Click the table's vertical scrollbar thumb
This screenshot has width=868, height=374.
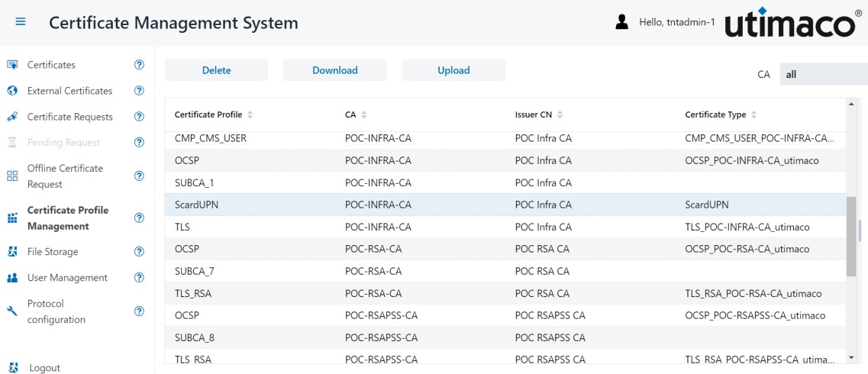851,237
